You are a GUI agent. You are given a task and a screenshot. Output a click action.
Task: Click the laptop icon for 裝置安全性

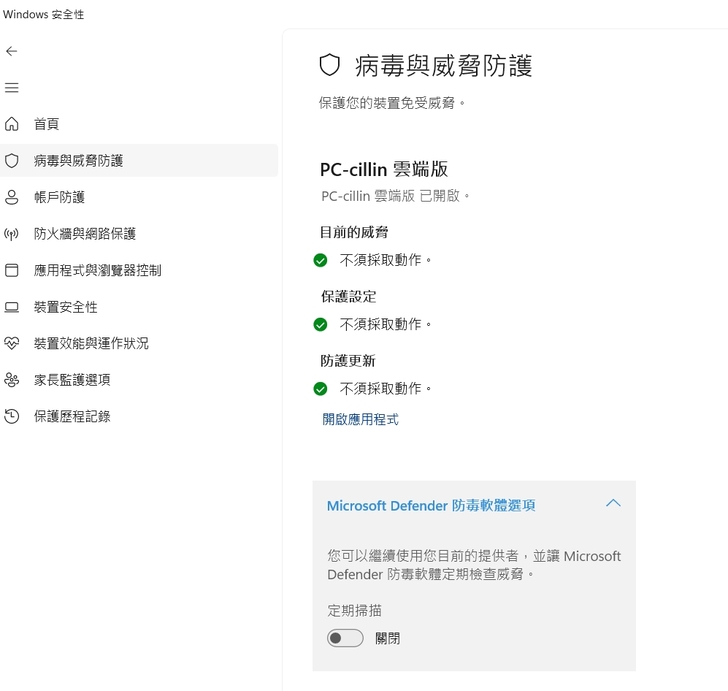tap(12, 307)
